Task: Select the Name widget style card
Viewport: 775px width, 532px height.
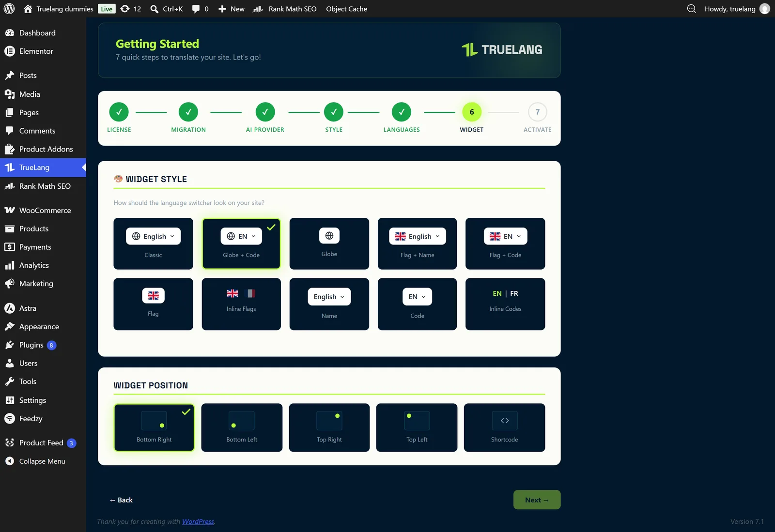Action: coord(329,304)
